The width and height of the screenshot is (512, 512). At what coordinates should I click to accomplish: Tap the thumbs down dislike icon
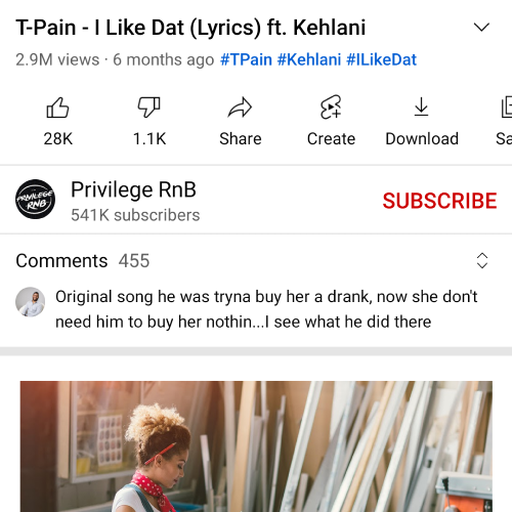click(149, 108)
